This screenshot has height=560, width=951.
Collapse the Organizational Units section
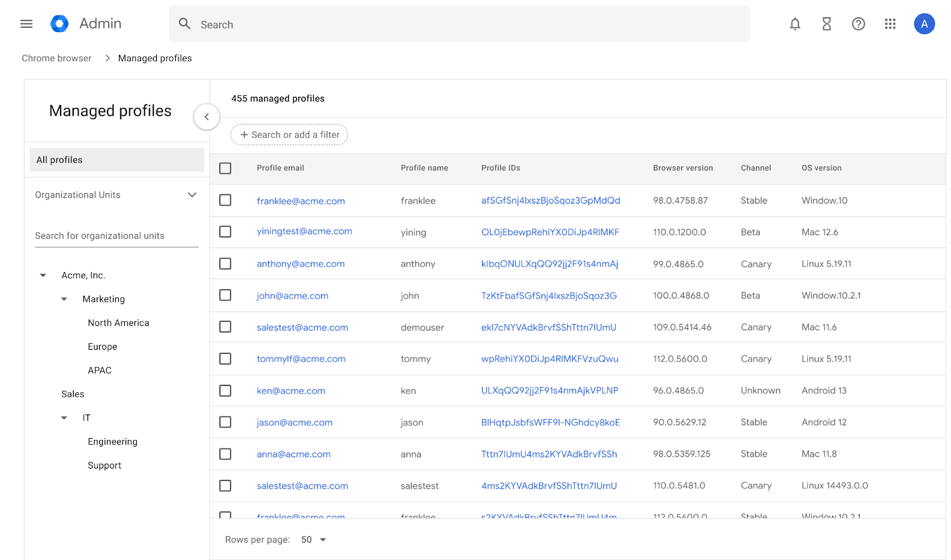192,195
